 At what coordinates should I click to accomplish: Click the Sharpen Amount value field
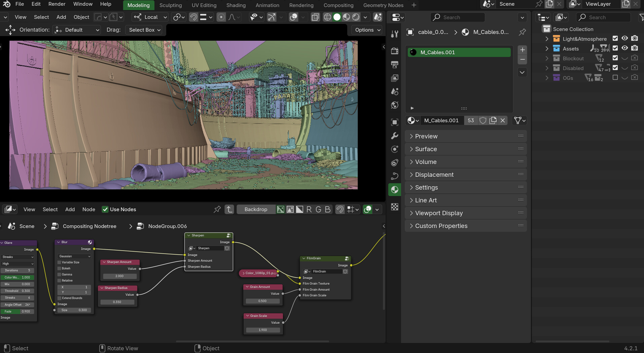point(119,276)
